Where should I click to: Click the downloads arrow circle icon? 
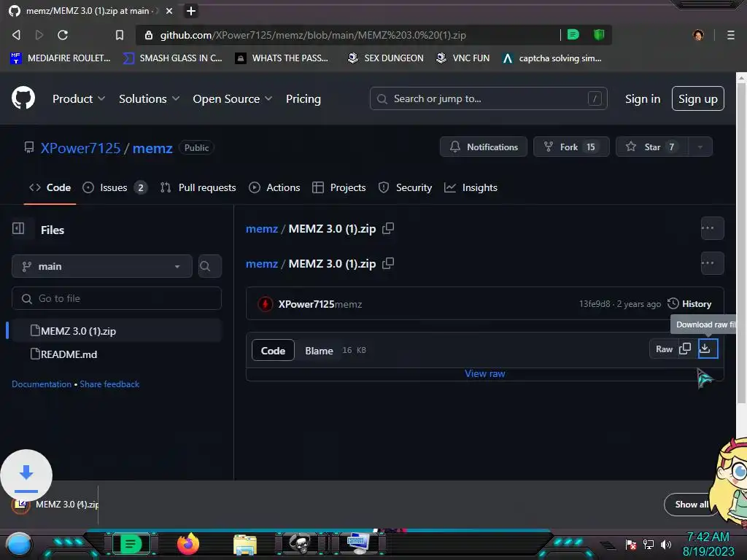click(x=26, y=475)
